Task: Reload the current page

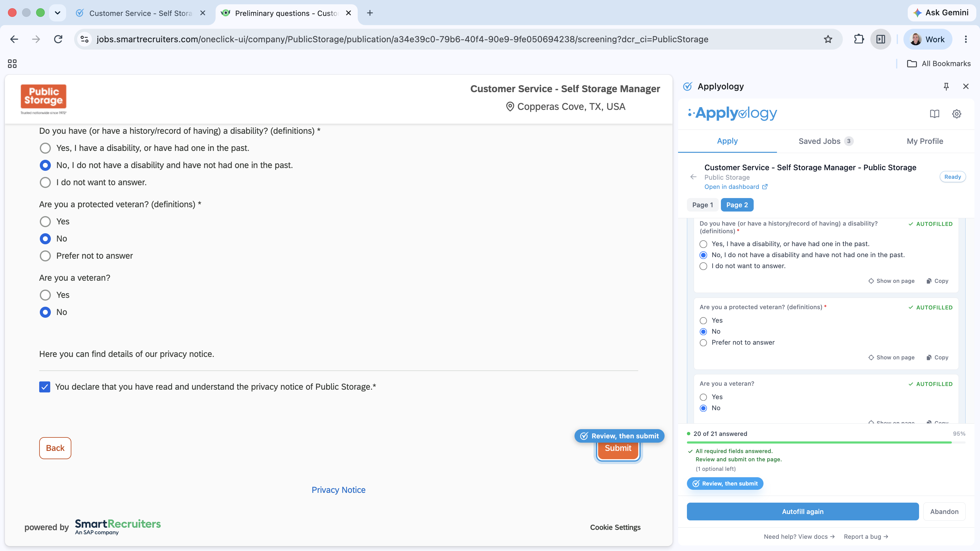Action: coord(58,39)
